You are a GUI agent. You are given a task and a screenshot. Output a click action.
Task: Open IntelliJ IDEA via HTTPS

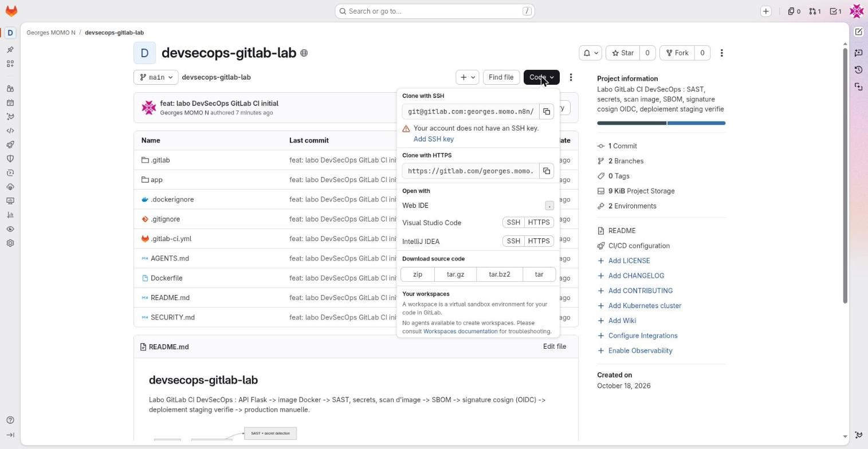tap(539, 241)
